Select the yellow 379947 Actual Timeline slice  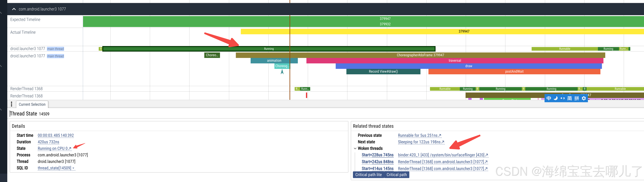[x=464, y=32]
